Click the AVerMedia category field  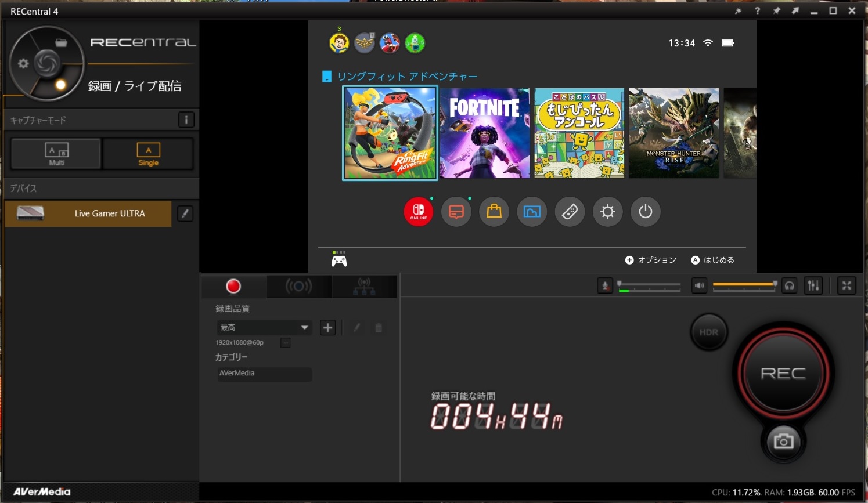(x=264, y=374)
